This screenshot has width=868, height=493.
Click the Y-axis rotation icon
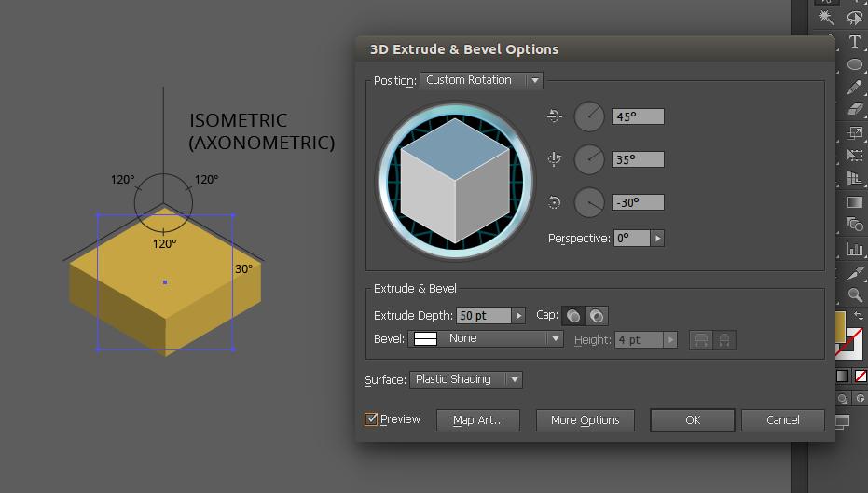coord(554,159)
